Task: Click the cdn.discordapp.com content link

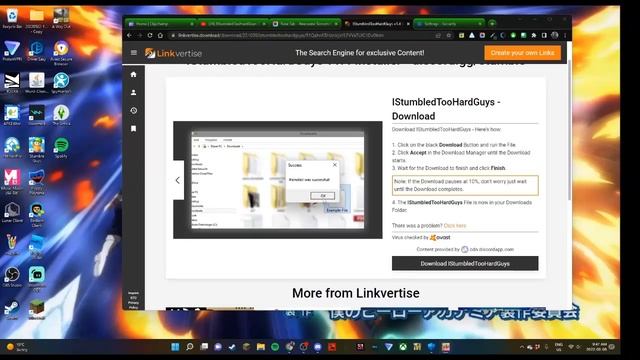Action: tap(491, 249)
